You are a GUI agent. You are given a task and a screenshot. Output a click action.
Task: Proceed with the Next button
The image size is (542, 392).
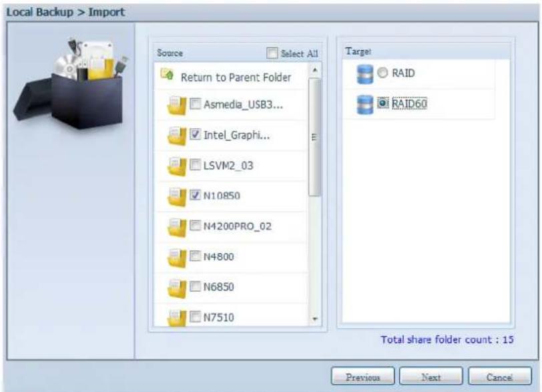click(x=431, y=377)
